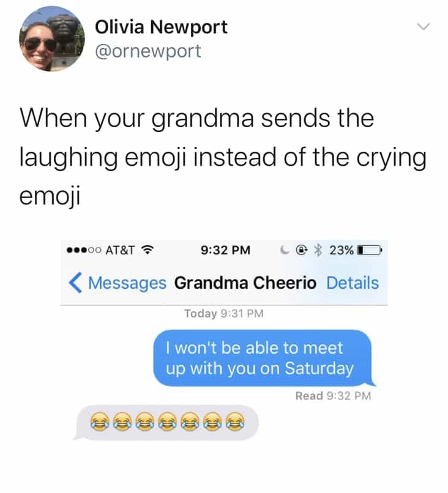Tap the Wi-Fi status icon
The width and height of the screenshot is (448, 493).
point(147,250)
